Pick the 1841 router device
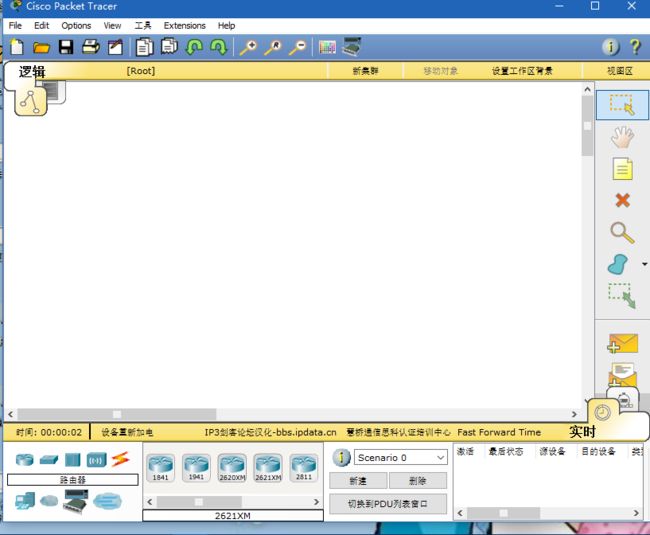This screenshot has height=535, width=650. point(160,468)
